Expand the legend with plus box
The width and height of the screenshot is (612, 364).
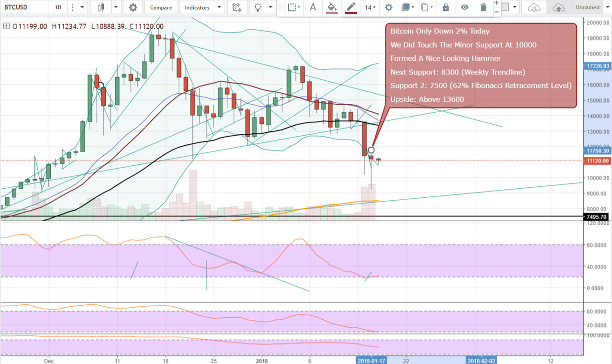tap(7, 27)
